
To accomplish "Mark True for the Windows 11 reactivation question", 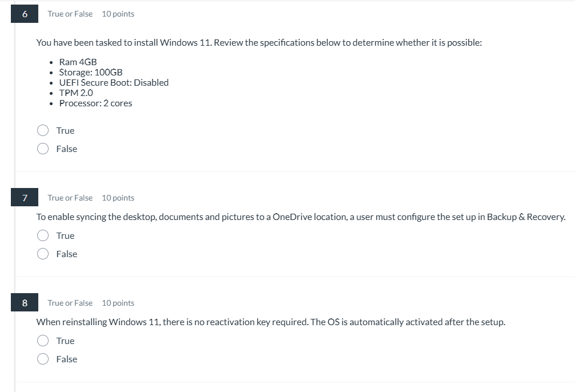I will click(x=43, y=341).
